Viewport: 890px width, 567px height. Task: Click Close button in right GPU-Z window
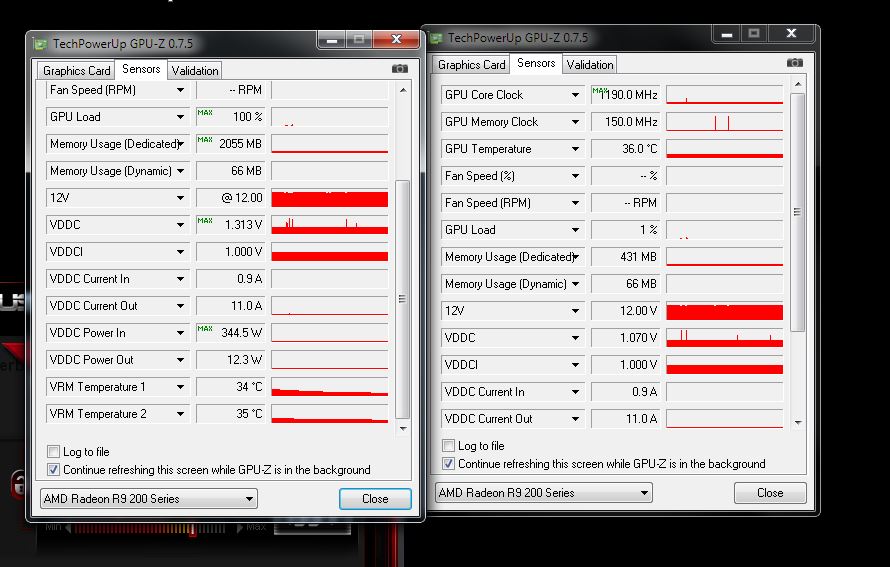click(770, 493)
